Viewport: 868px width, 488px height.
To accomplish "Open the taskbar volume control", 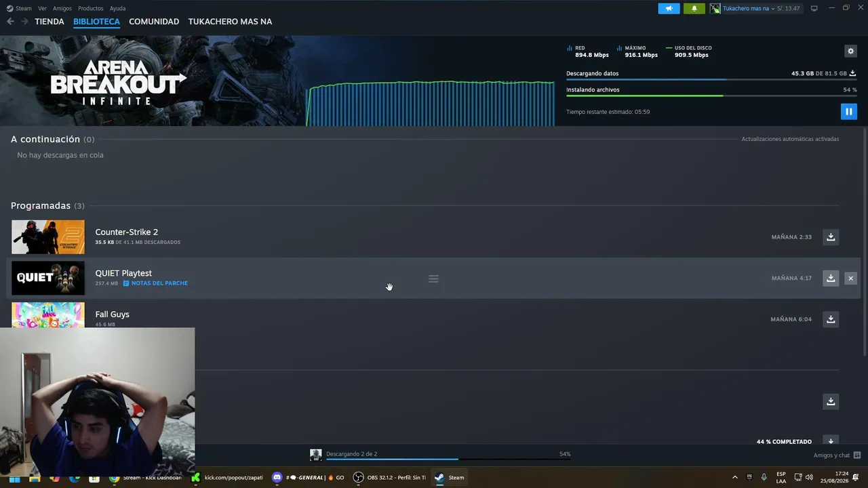I will [809, 477].
